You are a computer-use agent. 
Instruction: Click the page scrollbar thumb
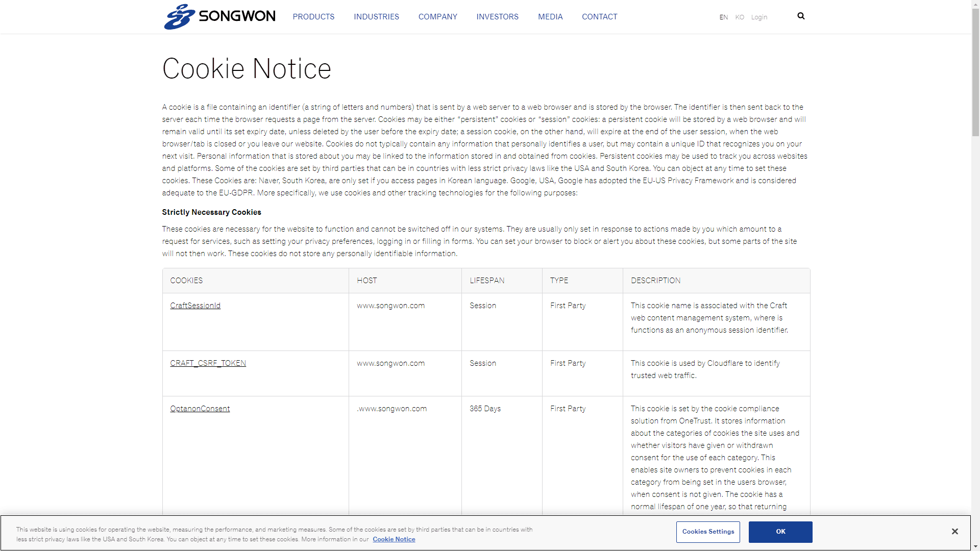[975, 71]
